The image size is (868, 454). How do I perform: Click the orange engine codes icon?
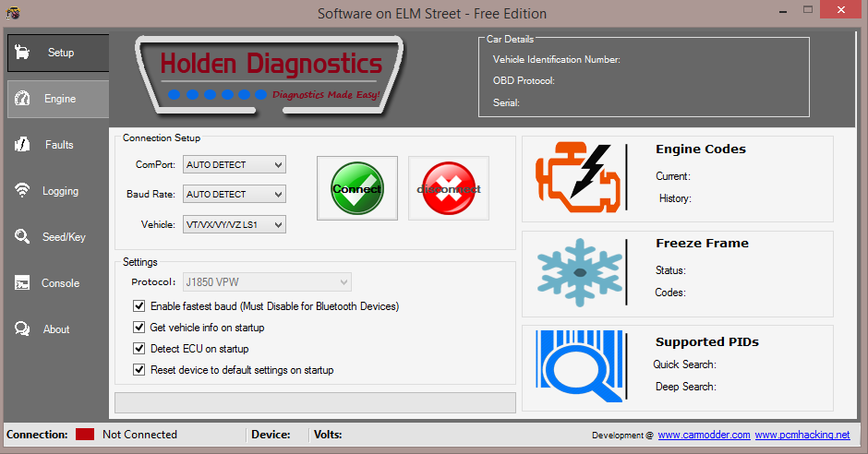pos(578,177)
